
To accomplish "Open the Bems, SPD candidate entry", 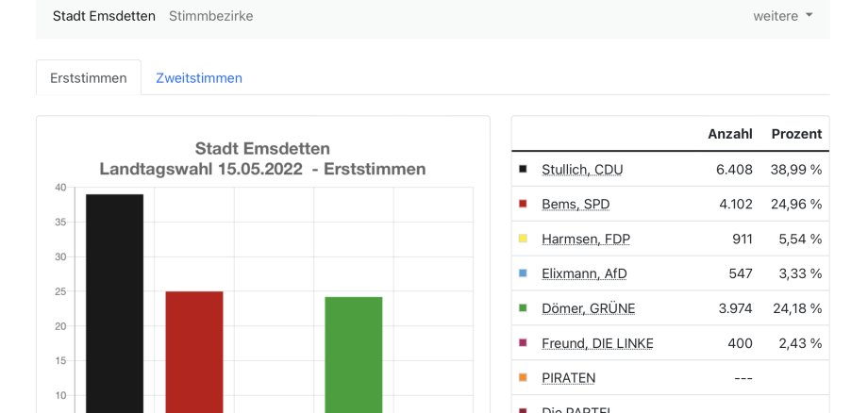I will pyautogui.click(x=575, y=204).
